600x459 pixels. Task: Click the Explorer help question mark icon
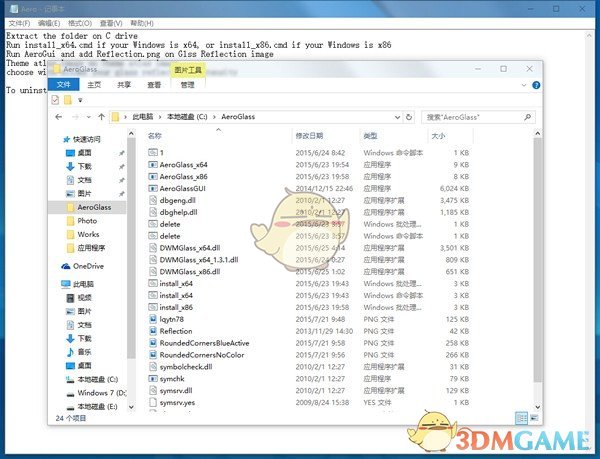tap(536, 85)
